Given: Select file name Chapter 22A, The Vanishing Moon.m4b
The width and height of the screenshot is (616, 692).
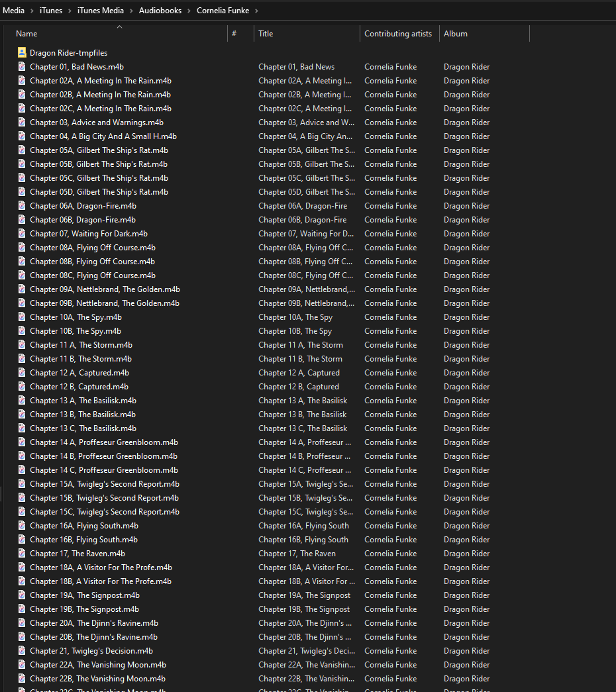Looking at the screenshot, I should [x=98, y=664].
